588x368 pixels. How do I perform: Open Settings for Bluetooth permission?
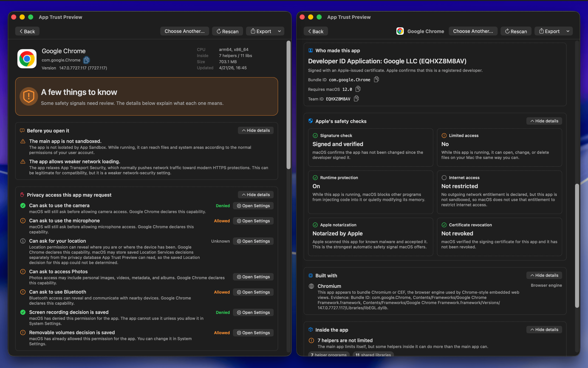[x=253, y=292]
